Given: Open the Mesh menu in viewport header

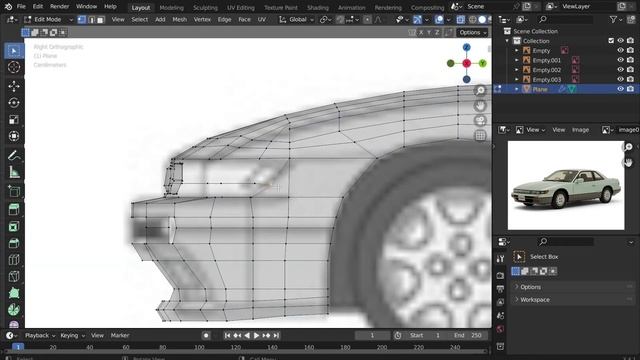Looking at the screenshot, I should tap(179, 20).
